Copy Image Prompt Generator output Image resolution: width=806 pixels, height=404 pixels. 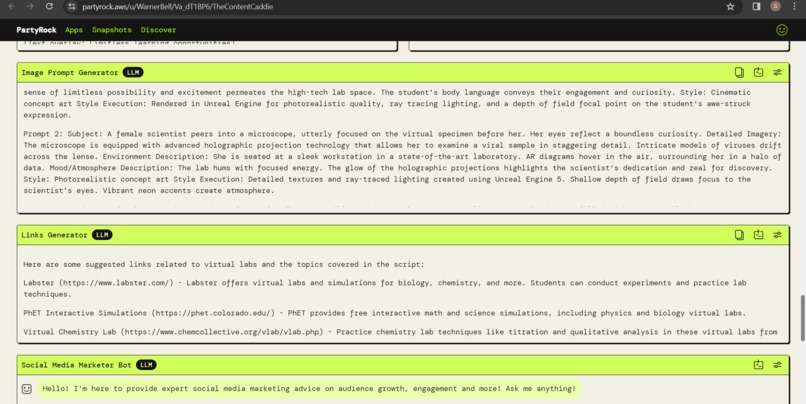pos(739,72)
